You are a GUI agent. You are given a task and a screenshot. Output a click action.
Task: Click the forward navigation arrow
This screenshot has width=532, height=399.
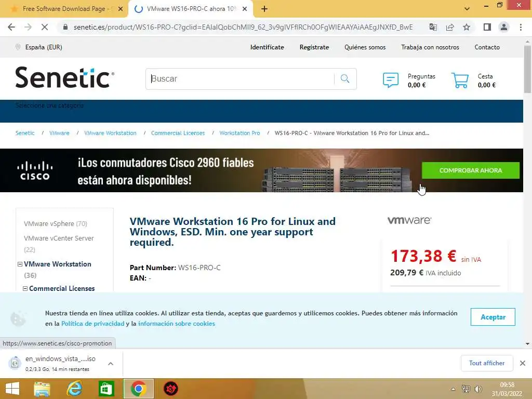point(28,27)
